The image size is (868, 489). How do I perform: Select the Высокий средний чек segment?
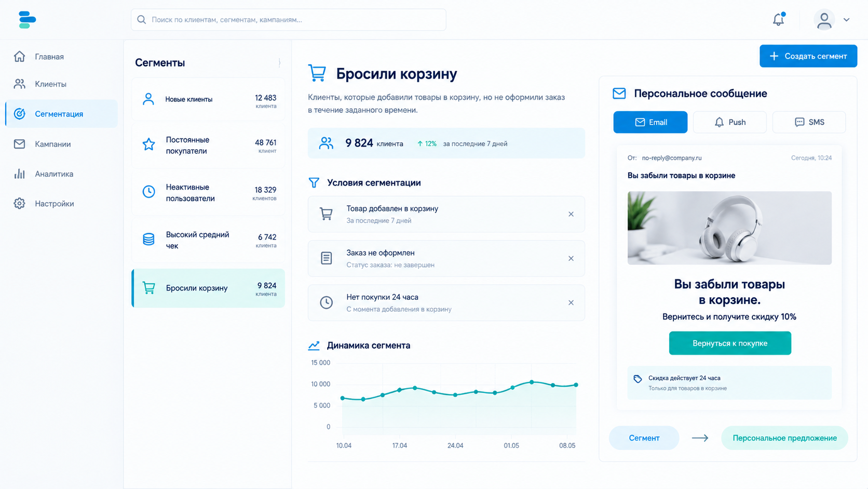pos(208,240)
